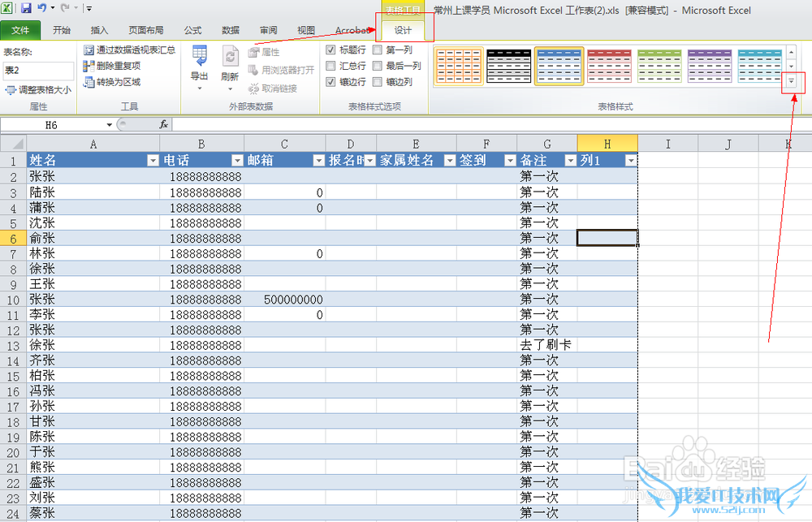The width and height of the screenshot is (812, 522).
Task: Click the fx insert function icon
Action: click(163, 124)
